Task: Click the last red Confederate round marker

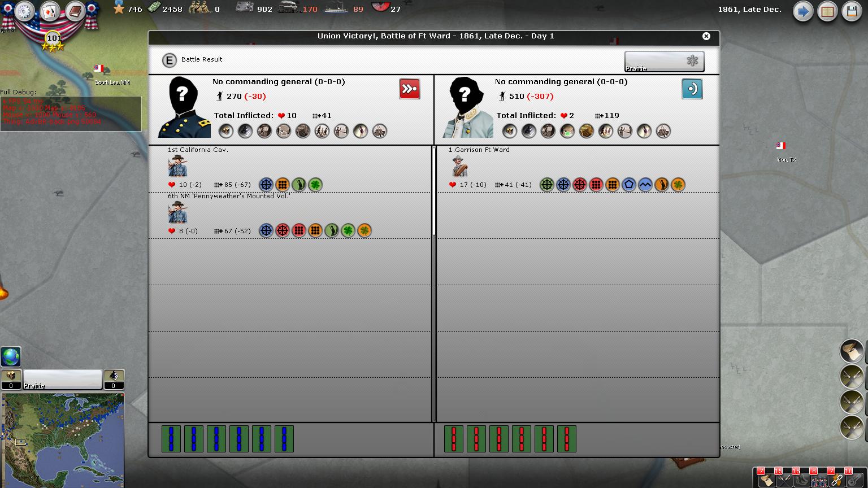Action: [x=566, y=439]
